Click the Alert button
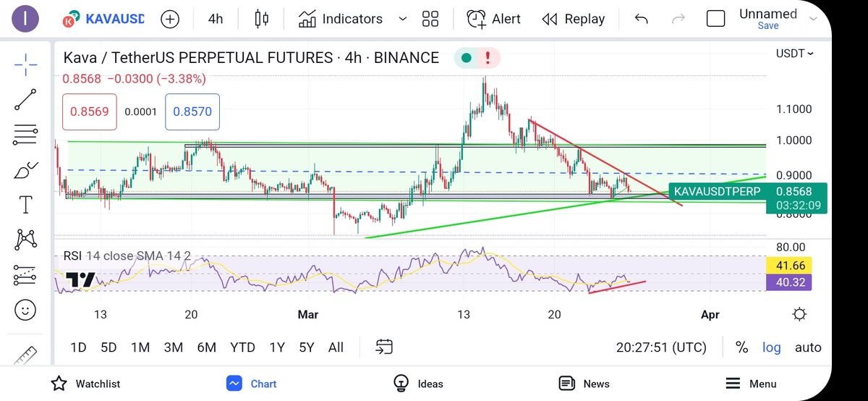The height and width of the screenshot is (401, 868). (x=494, y=19)
